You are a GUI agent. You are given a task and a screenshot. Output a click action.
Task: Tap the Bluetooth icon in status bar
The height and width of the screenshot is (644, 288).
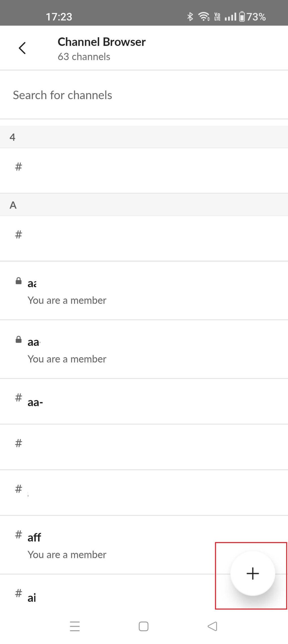[x=190, y=16]
